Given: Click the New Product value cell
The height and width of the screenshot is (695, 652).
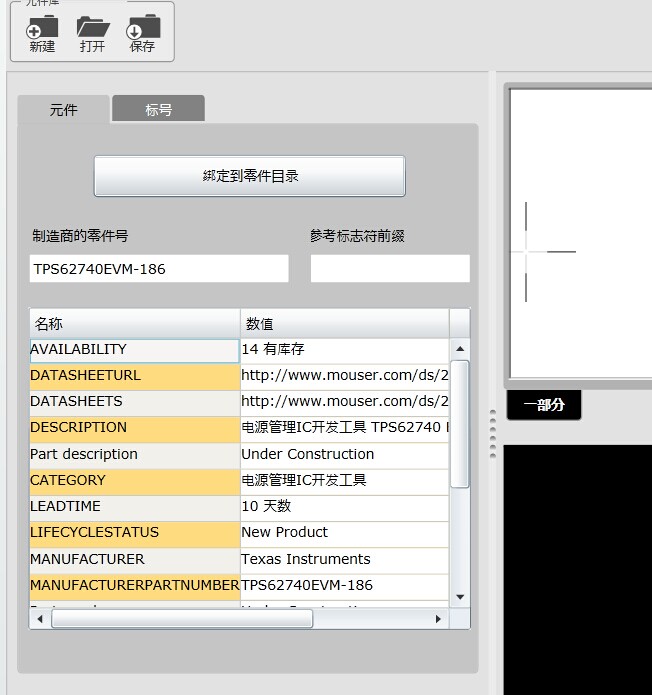Looking at the screenshot, I should click(344, 534).
